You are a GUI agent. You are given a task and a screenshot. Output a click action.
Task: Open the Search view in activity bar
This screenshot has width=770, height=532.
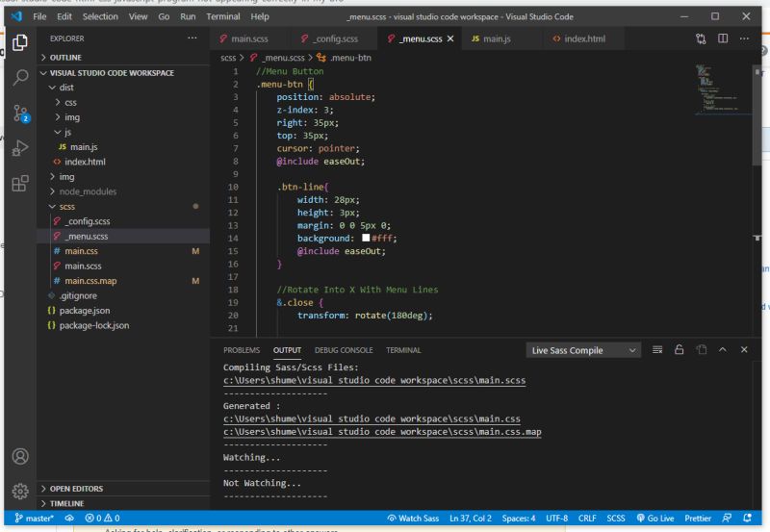point(20,77)
